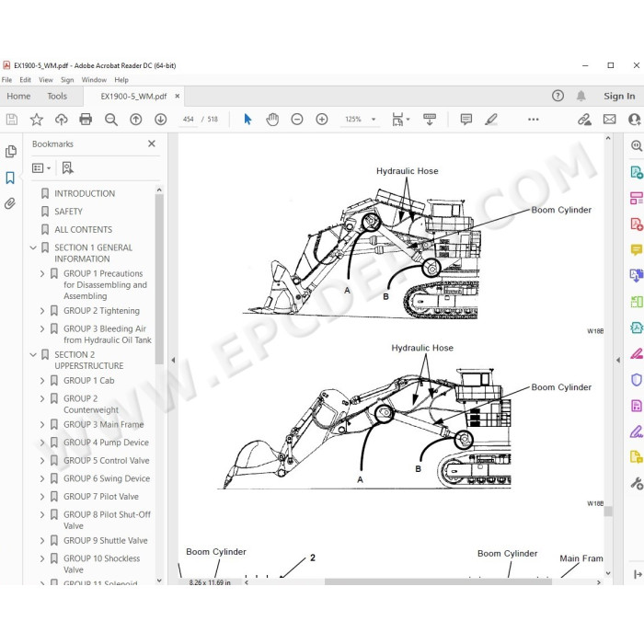Open GROUP 5 Control Valve bookmark

coord(107,461)
